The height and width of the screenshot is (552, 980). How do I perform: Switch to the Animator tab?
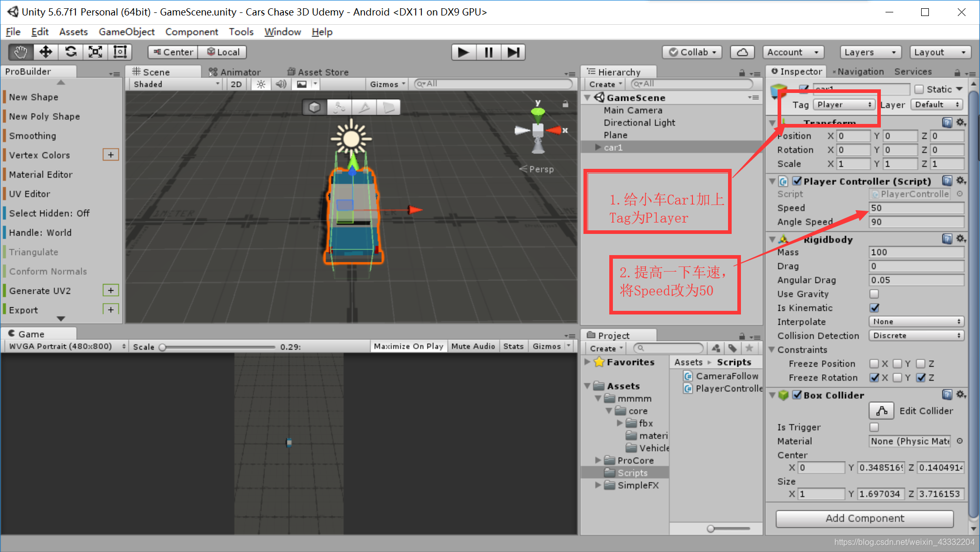tap(235, 72)
